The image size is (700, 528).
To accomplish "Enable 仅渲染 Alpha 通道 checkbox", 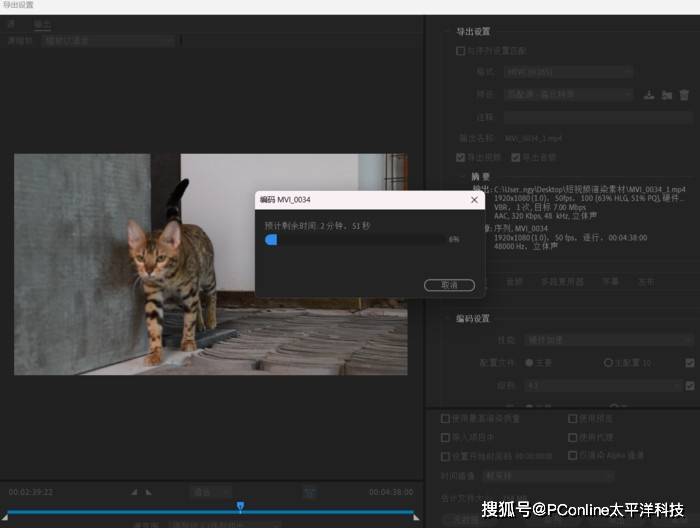I will click(x=572, y=455).
